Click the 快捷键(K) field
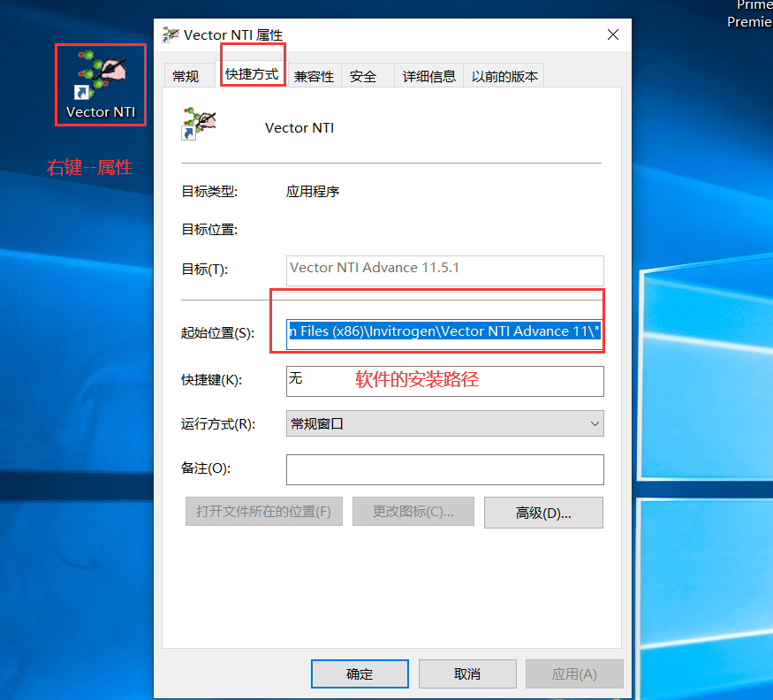 [444, 381]
